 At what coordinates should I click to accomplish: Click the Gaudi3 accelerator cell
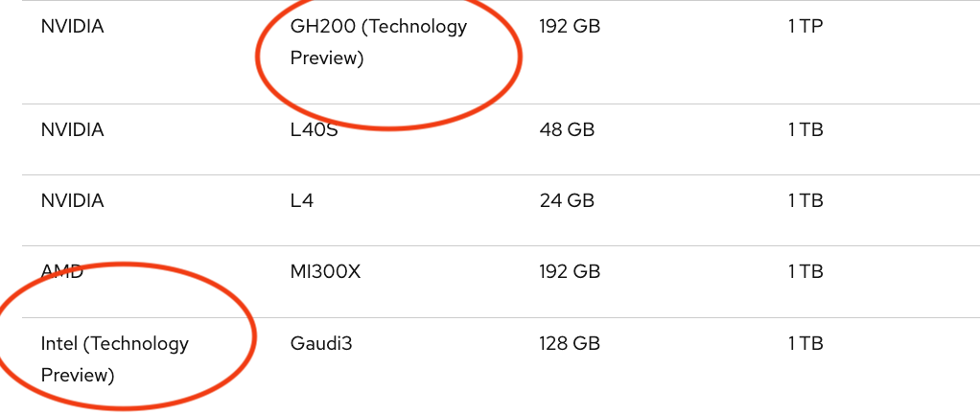pos(321,342)
